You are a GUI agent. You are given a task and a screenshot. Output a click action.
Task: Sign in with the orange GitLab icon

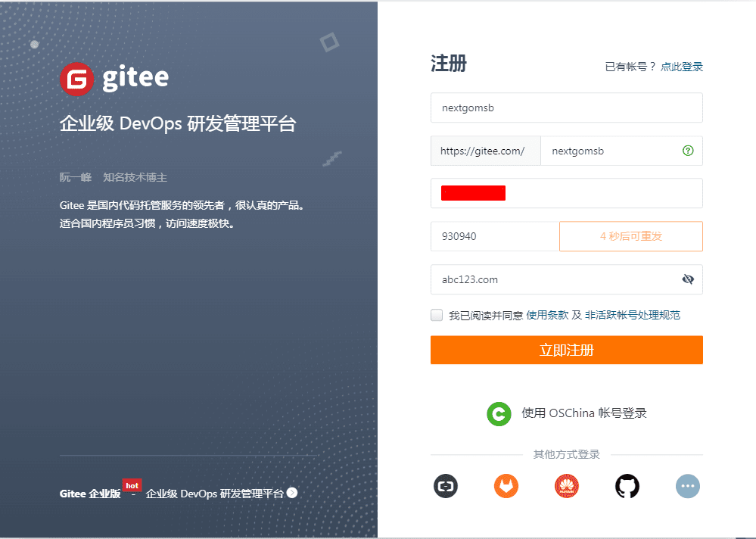[x=506, y=486]
